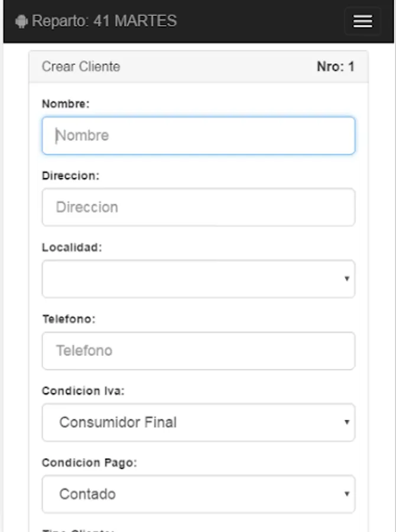The width and height of the screenshot is (396, 532).
Task: Click the Nombre field label
Action: pos(65,103)
